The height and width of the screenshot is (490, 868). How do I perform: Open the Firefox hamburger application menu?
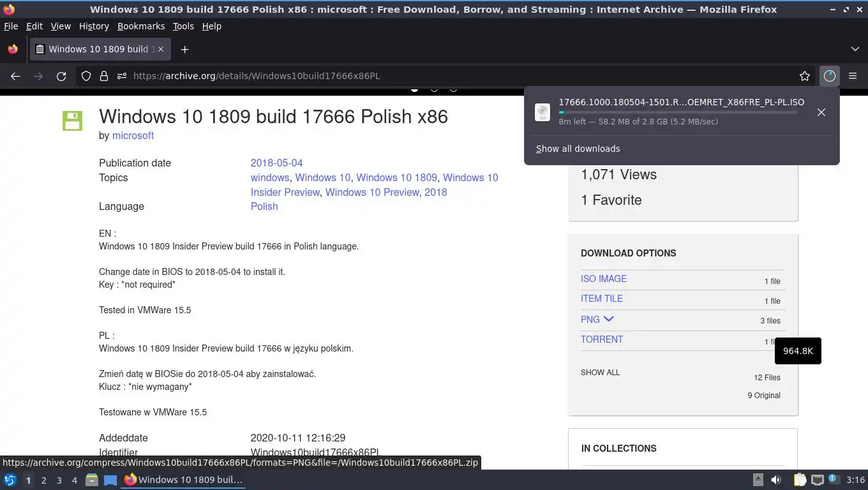(853, 76)
